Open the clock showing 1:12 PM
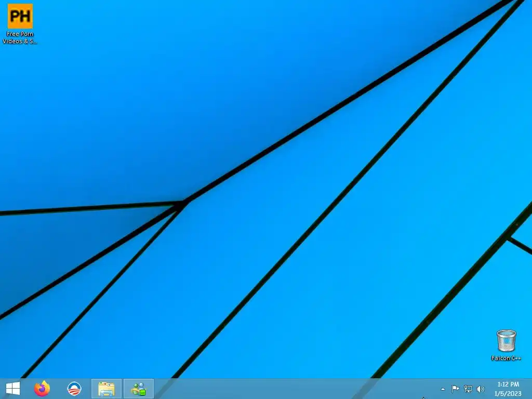This screenshot has height=399, width=532. point(508,384)
